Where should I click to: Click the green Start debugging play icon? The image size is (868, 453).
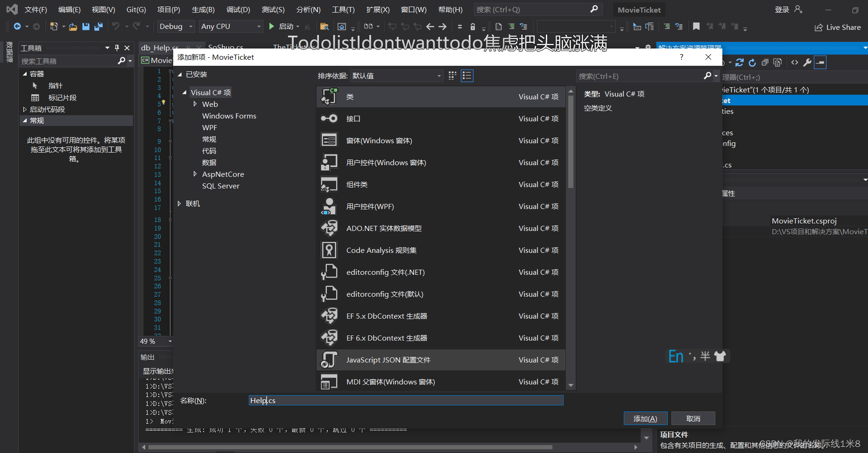pos(272,27)
